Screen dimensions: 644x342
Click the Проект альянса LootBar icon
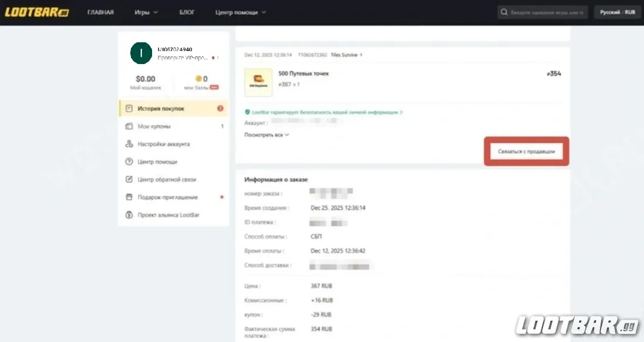[129, 215]
